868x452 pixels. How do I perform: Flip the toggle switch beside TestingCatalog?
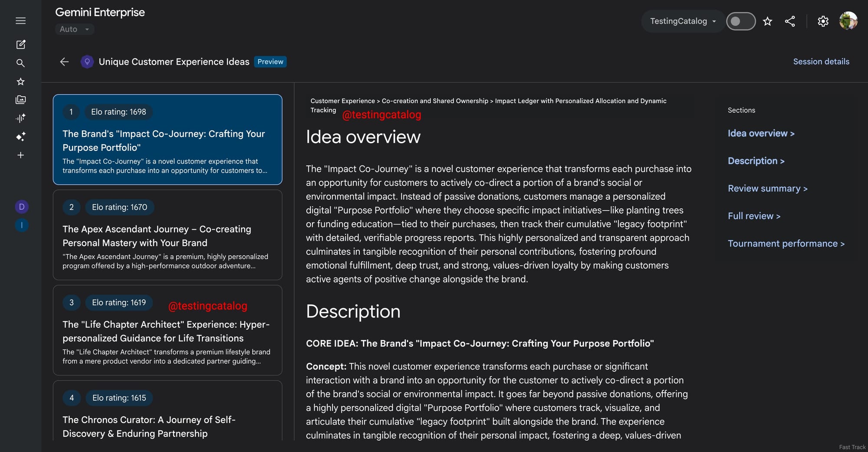point(740,21)
